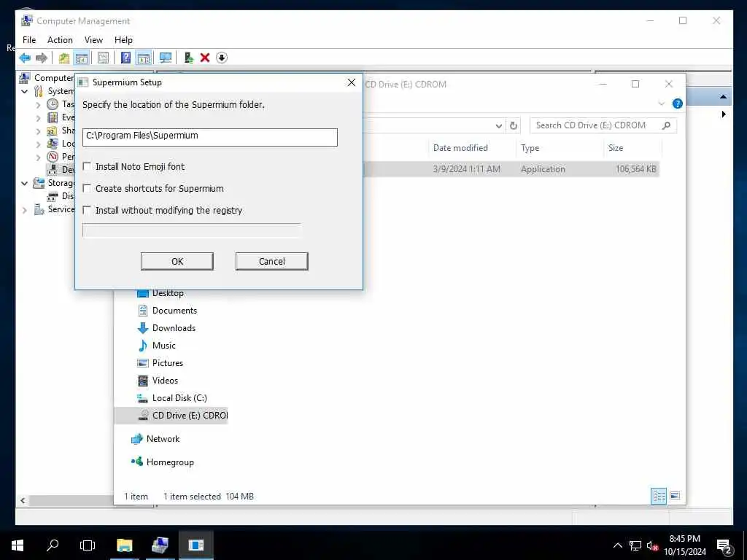Switch Explorer to Large icons view
This screenshot has width=747, height=560.
pos(675,496)
